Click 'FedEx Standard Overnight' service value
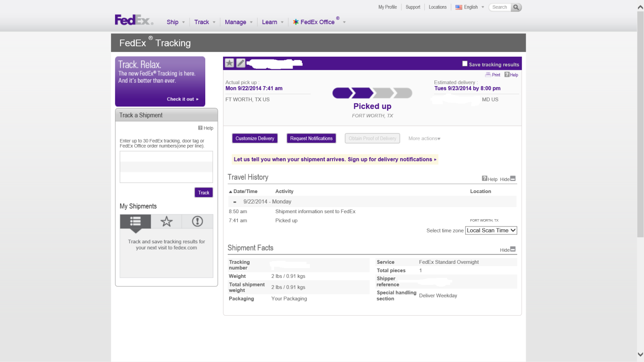Screen dimensions: 644x362 pos(449,262)
